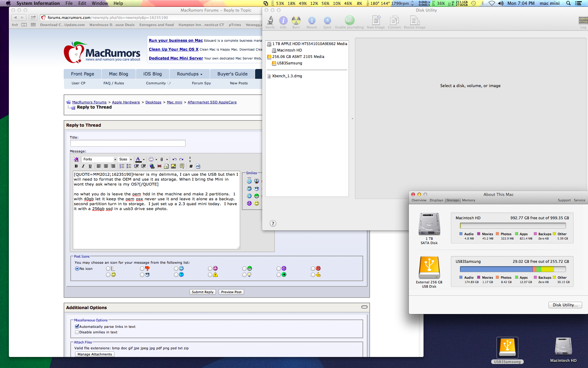The width and height of the screenshot is (588, 368).
Task: Open the smilies dropdown arrow in toolbar
Action: (x=156, y=159)
